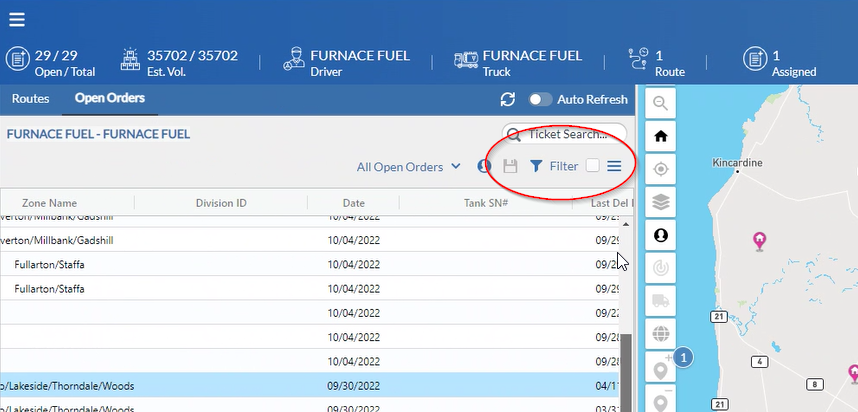Open the map layers button
This screenshot has height=412, width=858.
tap(660, 202)
